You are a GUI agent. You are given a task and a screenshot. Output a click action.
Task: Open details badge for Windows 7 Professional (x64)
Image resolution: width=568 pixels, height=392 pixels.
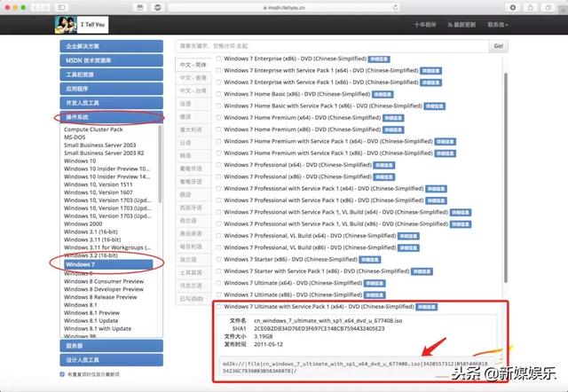(384, 166)
